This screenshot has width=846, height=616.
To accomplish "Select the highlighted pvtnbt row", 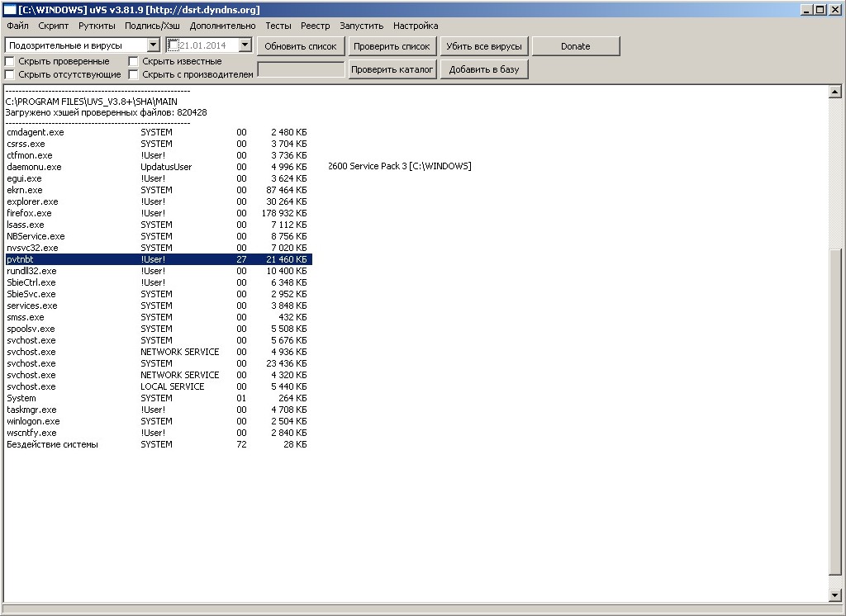I will click(158, 259).
